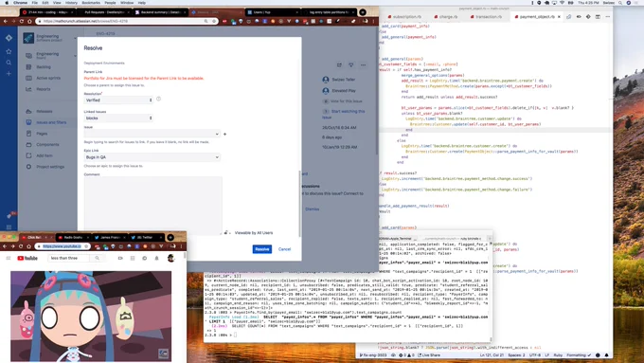
Task: Close the payment_object.rb editor tab
Action: pyautogui.click(x=559, y=17)
